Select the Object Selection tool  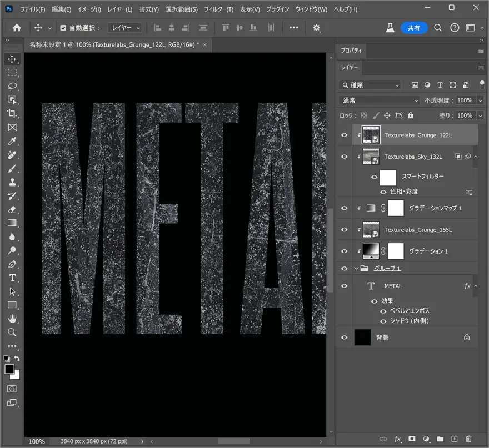(12, 100)
